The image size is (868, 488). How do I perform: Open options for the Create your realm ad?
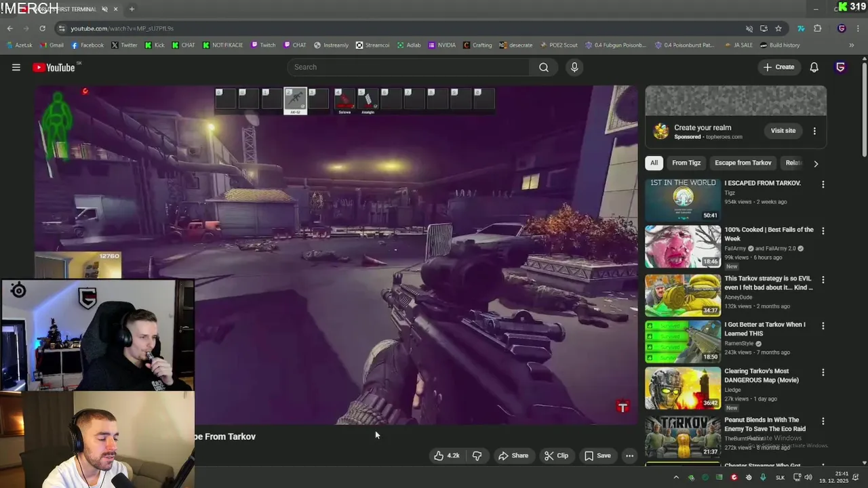tap(814, 131)
